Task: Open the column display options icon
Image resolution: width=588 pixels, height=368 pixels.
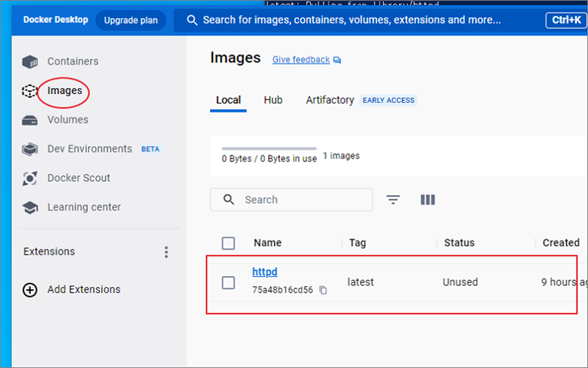Action: 428,200
